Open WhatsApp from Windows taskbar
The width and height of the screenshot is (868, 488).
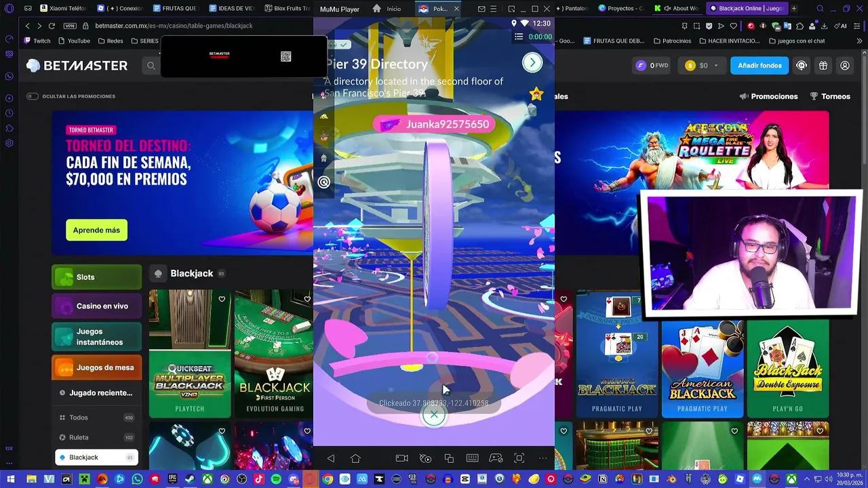(138, 479)
